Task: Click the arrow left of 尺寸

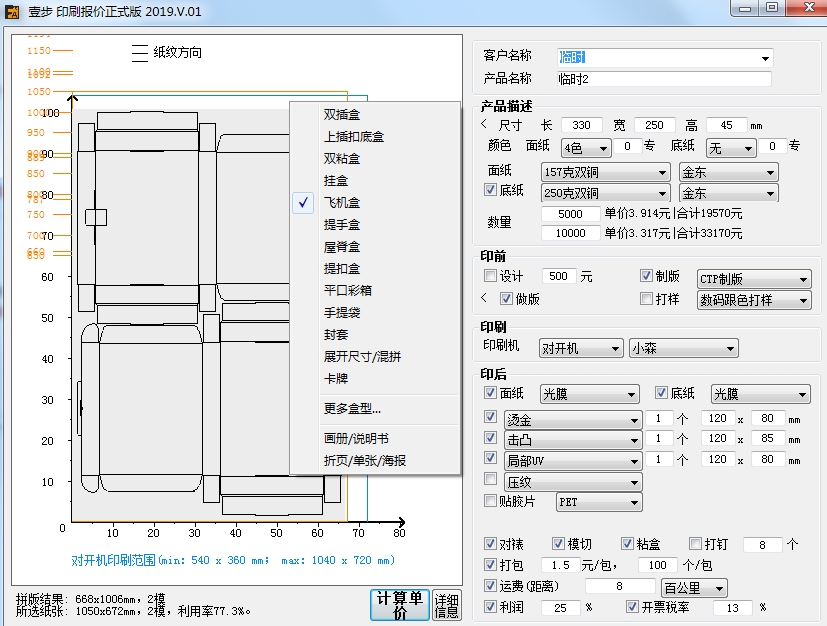Action: pos(484,124)
